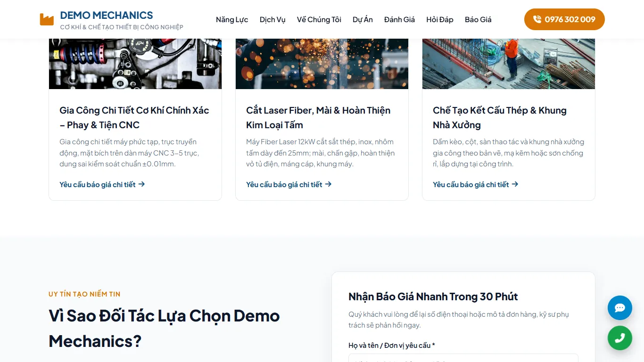644x362 pixels.
Task: Open the CNC machine parts image
Action: [x=135, y=64]
